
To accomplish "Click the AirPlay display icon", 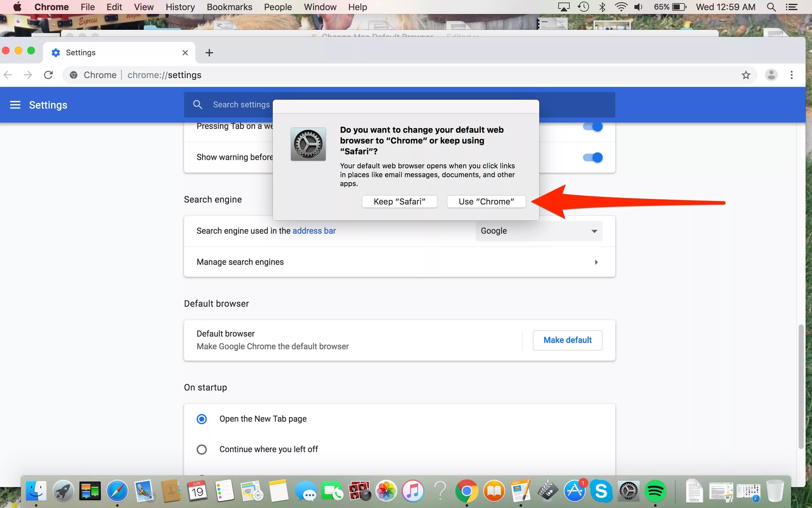I will click(564, 7).
